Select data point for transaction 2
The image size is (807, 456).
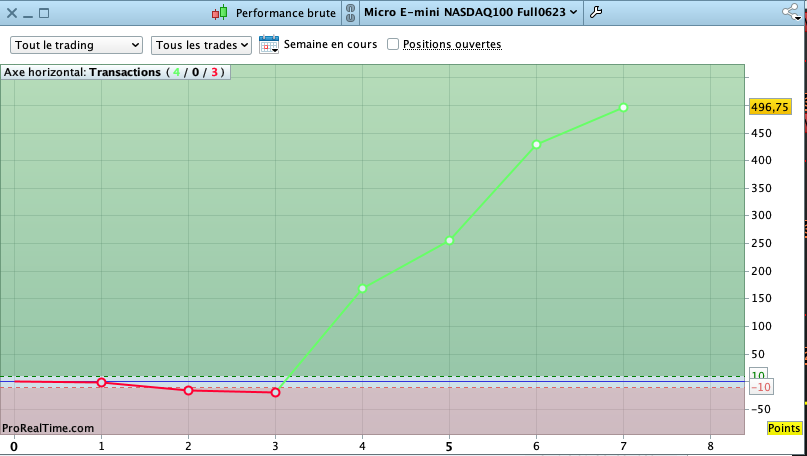188,391
